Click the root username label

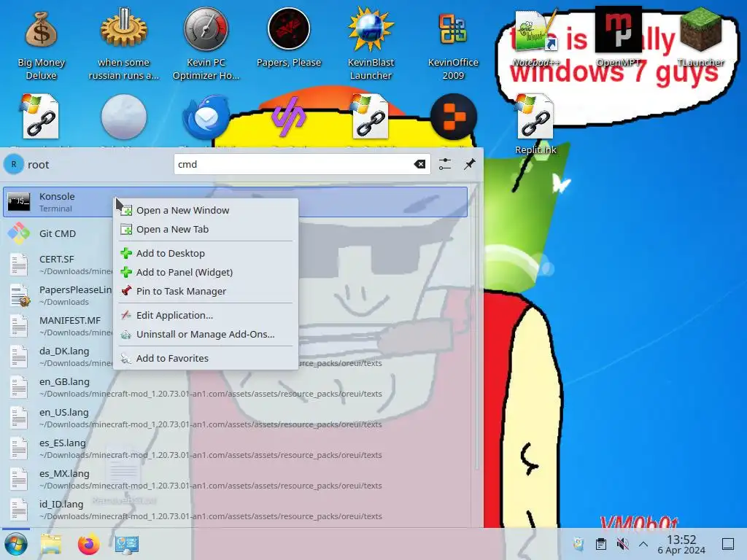click(38, 165)
